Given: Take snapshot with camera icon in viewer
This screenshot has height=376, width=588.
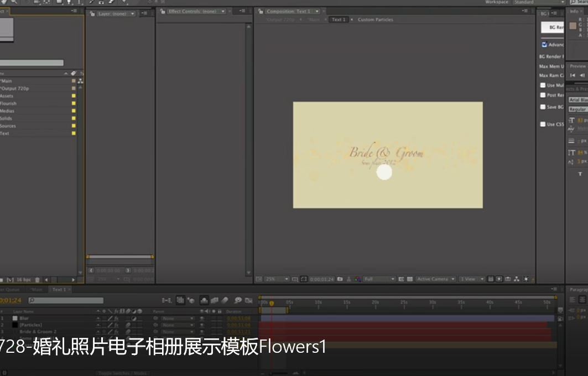Looking at the screenshot, I should tap(340, 279).
